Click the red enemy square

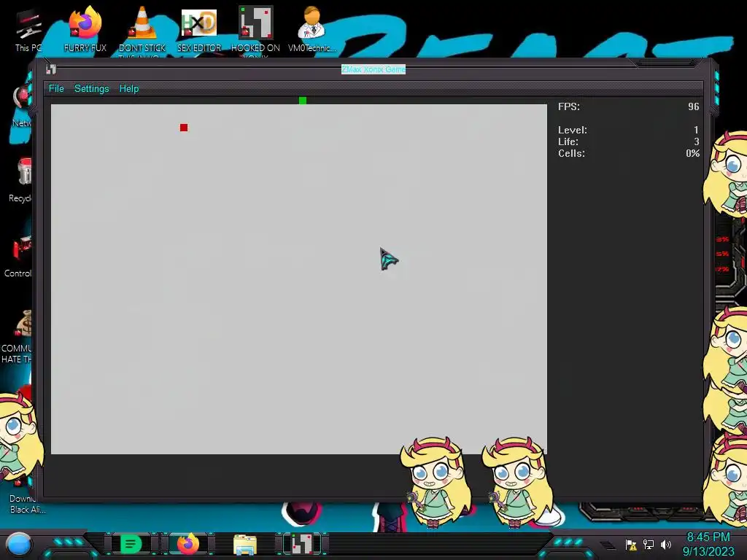(x=184, y=128)
